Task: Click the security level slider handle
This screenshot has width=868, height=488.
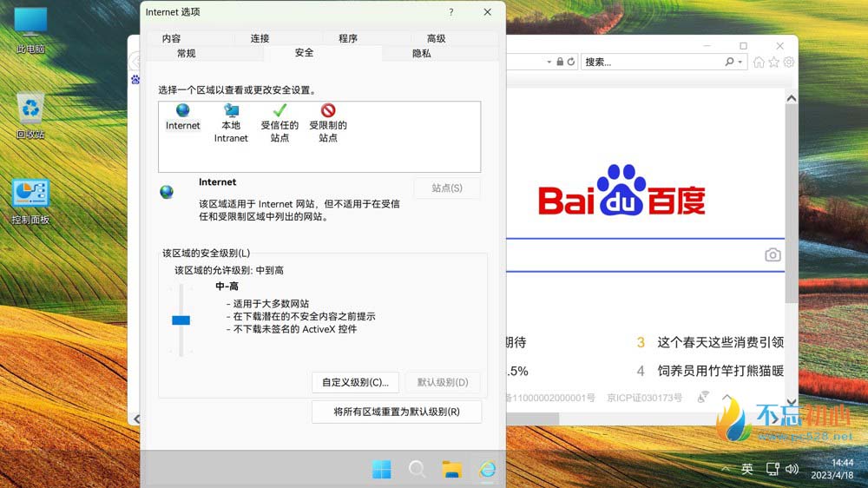Action: [x=181, y=320]
